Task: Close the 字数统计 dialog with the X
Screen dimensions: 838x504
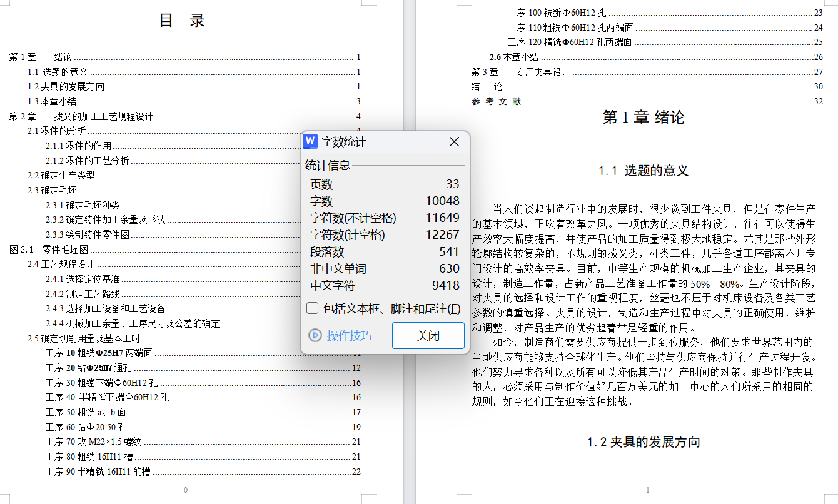Action: click(455, 142)
